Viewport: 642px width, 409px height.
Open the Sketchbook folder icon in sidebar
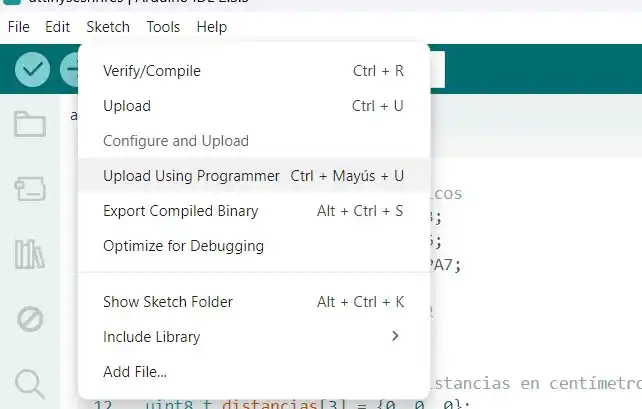[x=30, y=124]
